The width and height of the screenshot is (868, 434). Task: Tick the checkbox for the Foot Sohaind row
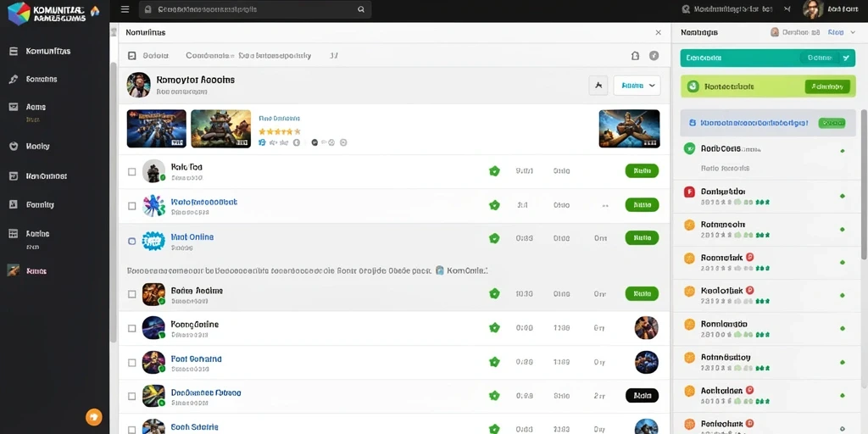tap(131, 363)
